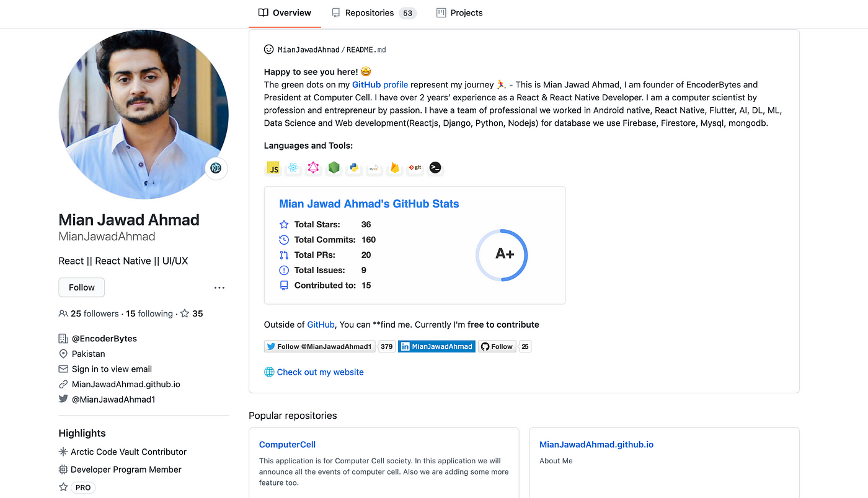Screen dimensions: 868x498
Task: Click the 25 count beside GitHub Follow
Action: (x=525, y=346)
